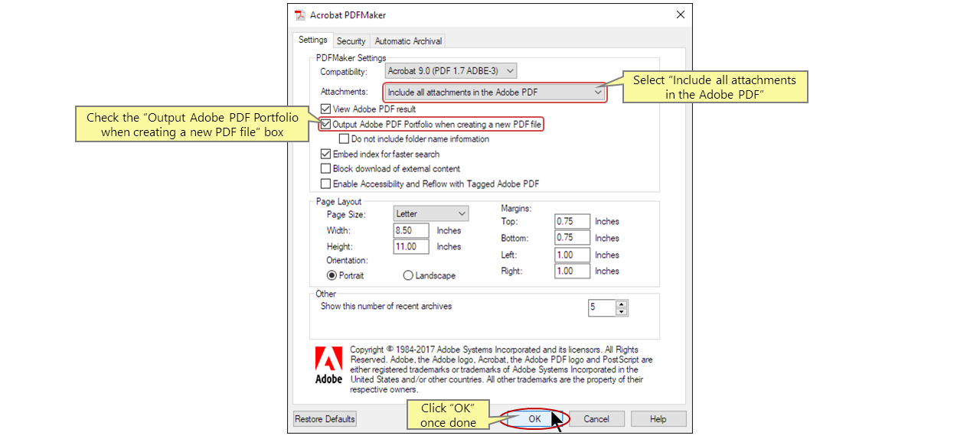
Task: Toggle View Adobe PDF result checkbox
Action: pos(326,109)
